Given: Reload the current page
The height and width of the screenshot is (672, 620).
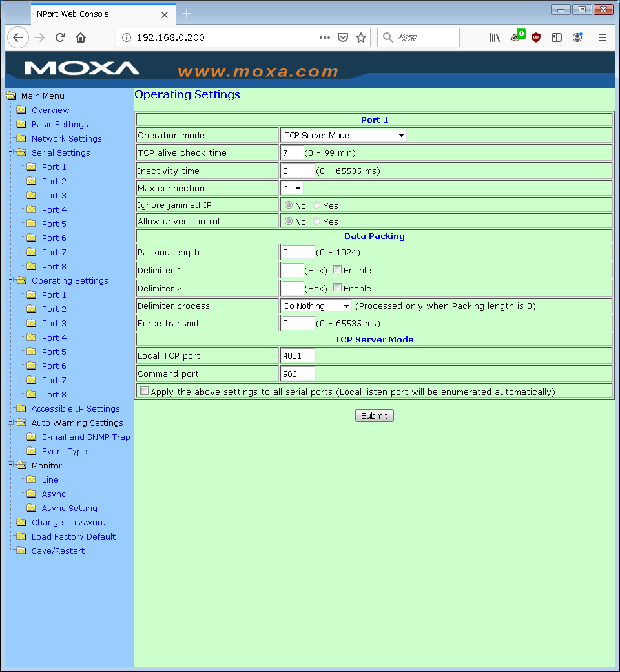Looking at the screenshot, I should pyautogui.click(x=60, y=37).
